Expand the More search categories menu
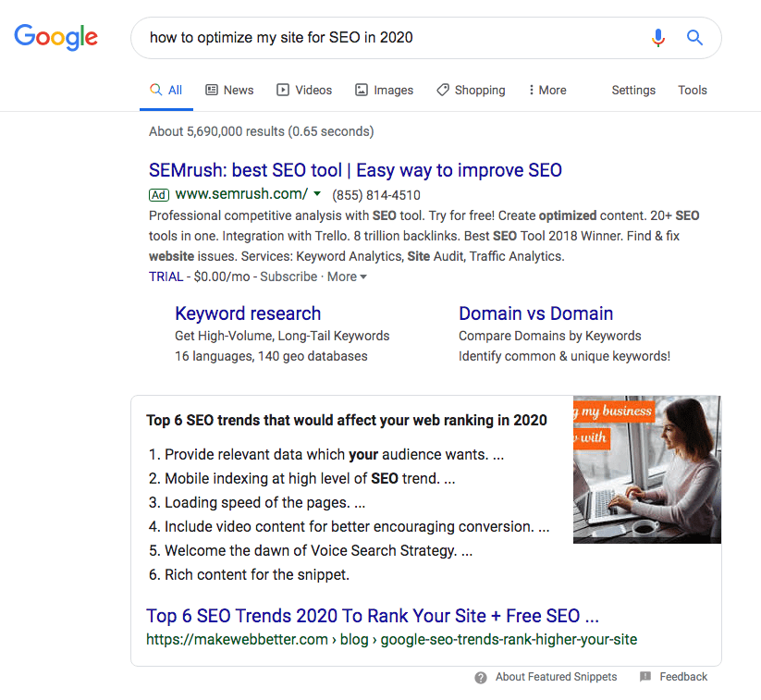This screenshot has width=761, height=700. click(x=547, y=91)
